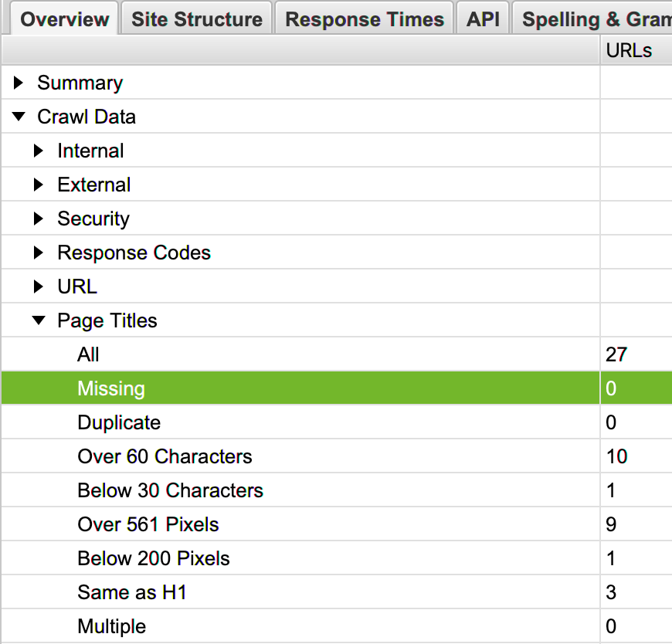Click the Same as H1 row
Screen dimensions: 672x644
(132, 592)
